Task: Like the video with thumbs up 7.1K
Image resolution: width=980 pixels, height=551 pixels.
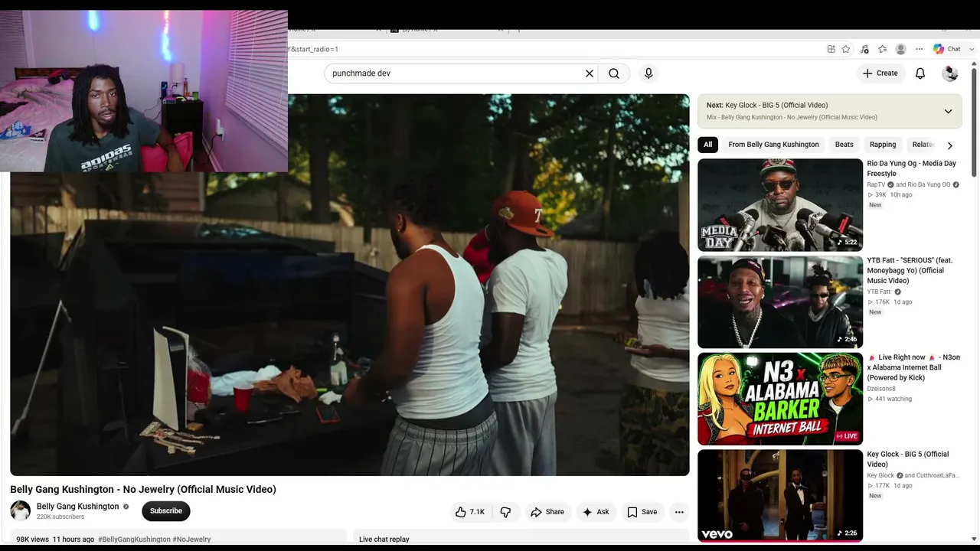Action: tap(470, 512)
